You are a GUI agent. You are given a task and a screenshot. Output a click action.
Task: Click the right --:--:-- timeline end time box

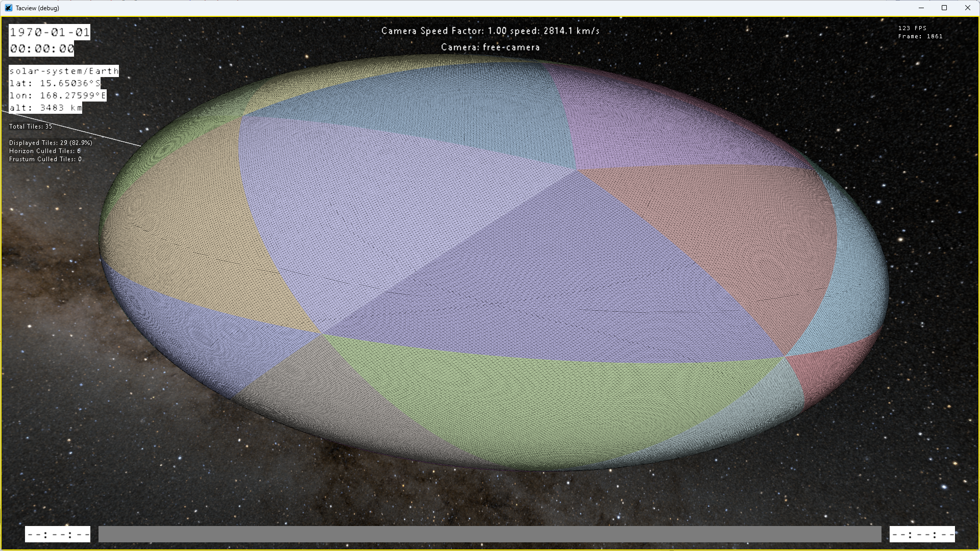(922, 535)
